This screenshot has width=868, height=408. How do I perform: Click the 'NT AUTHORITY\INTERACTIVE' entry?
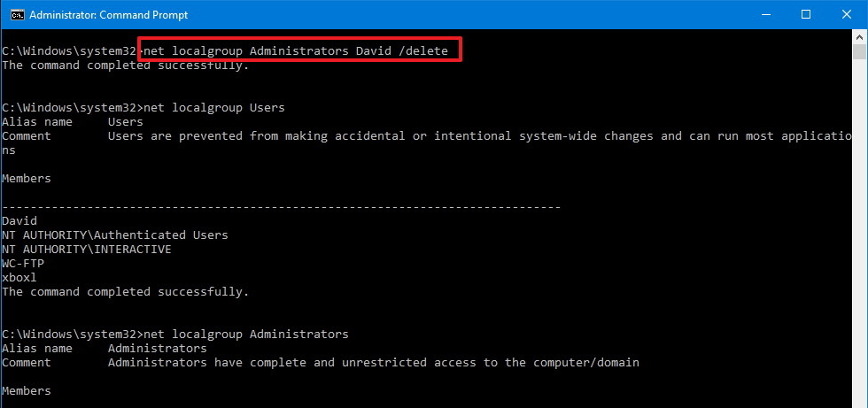[87, 250]
